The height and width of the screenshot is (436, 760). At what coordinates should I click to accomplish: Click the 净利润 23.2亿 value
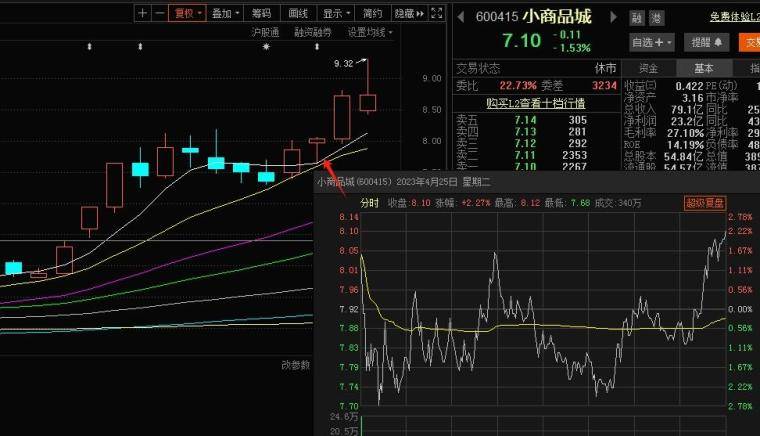coord(688,121)
